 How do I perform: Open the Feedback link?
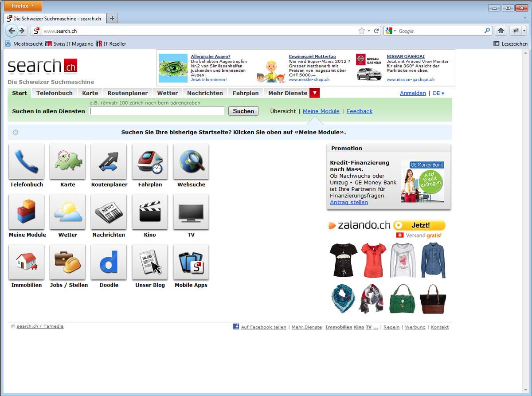tap(359, 111)
